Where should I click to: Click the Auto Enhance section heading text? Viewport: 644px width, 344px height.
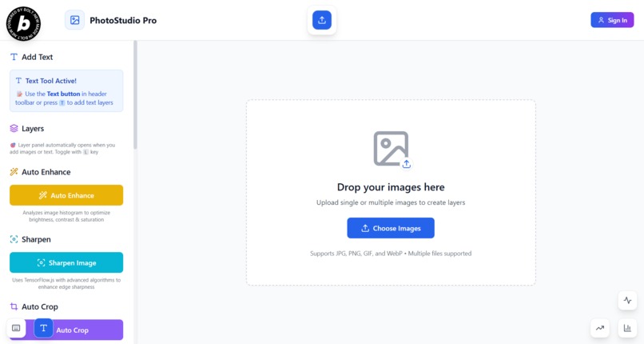tap(46, 172)
